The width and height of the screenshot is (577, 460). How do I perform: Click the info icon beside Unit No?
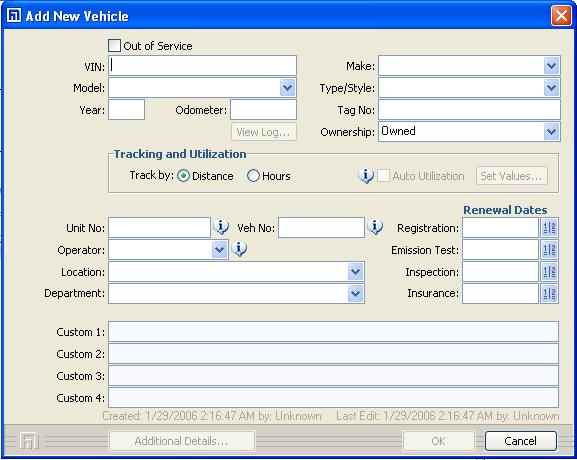221,227
